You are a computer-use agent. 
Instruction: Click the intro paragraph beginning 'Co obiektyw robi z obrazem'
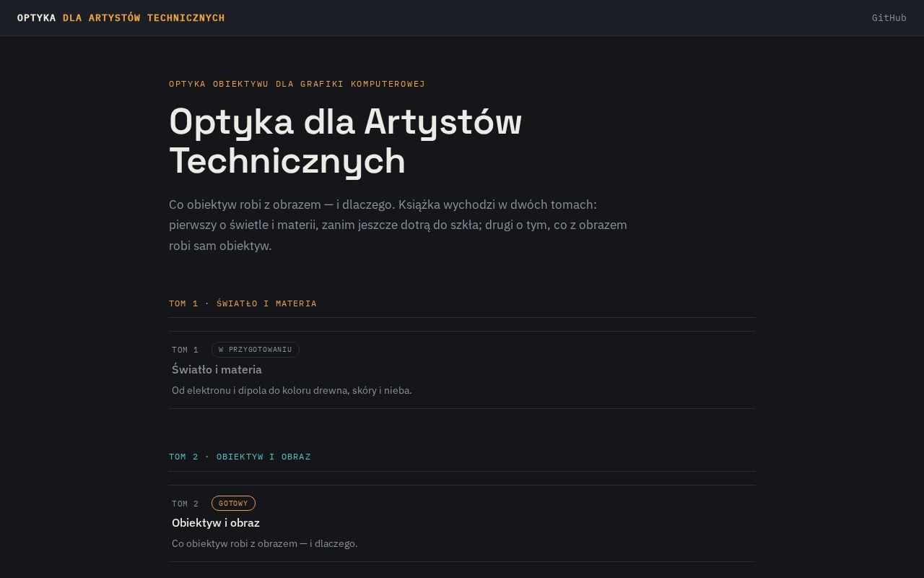[398, 225]
